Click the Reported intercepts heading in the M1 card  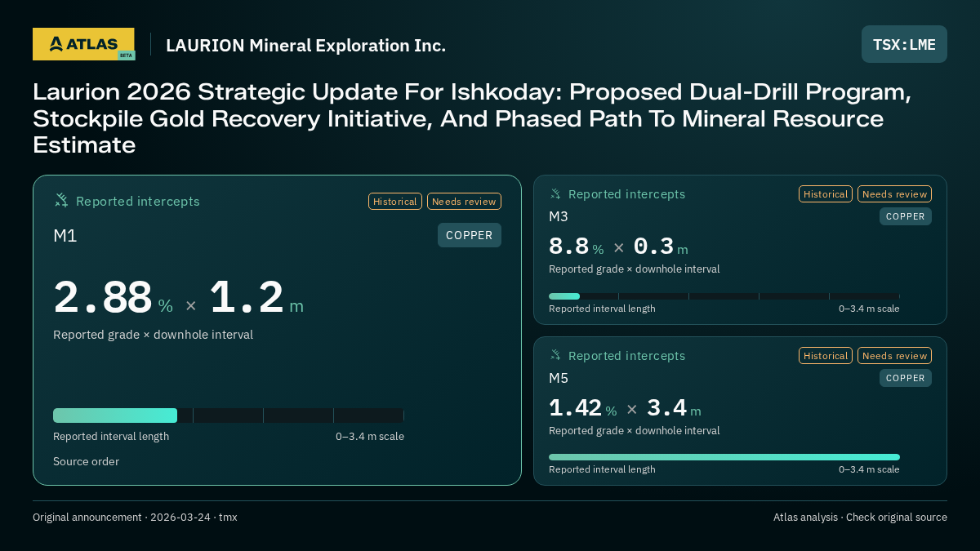tap(138, 201)
